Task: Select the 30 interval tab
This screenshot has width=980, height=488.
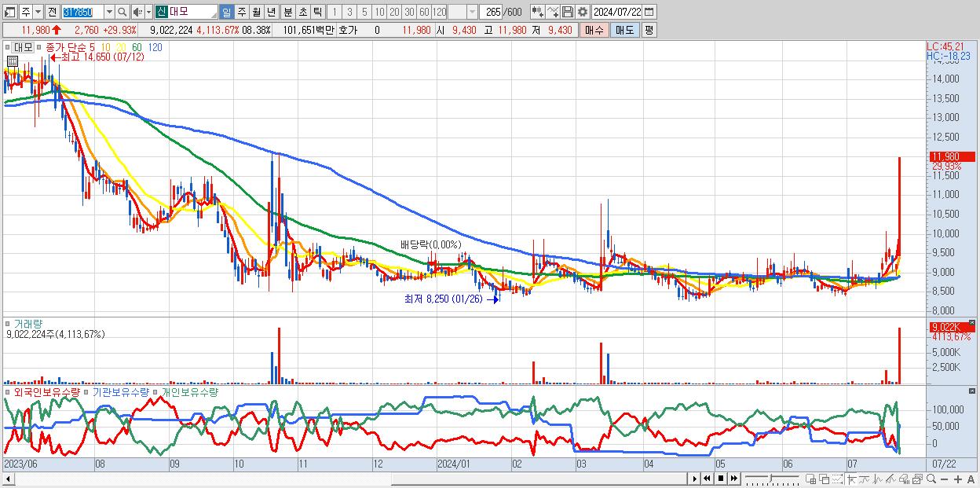Action: click(x=409, y=12)
